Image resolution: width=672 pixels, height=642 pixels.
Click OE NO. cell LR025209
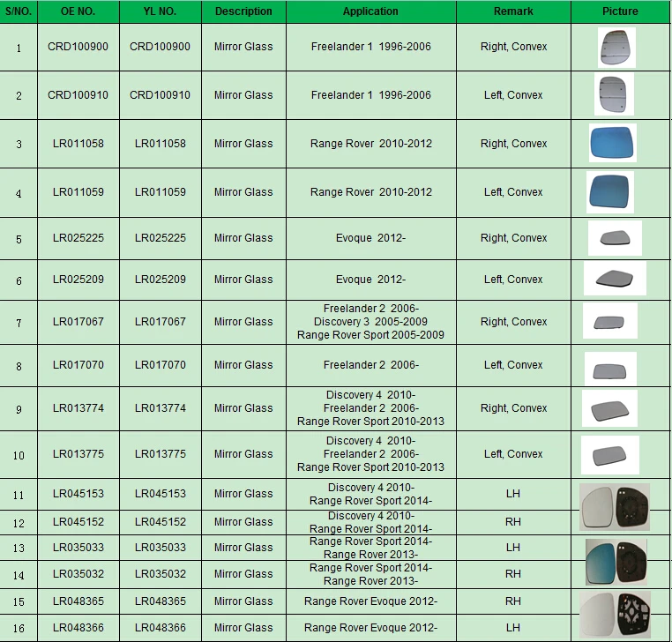(78, 280)
